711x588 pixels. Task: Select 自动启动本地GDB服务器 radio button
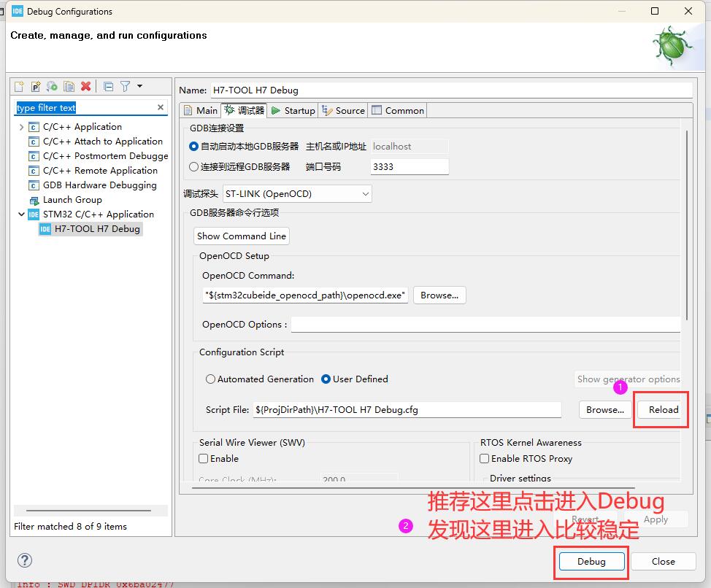[x=193, y=147]
